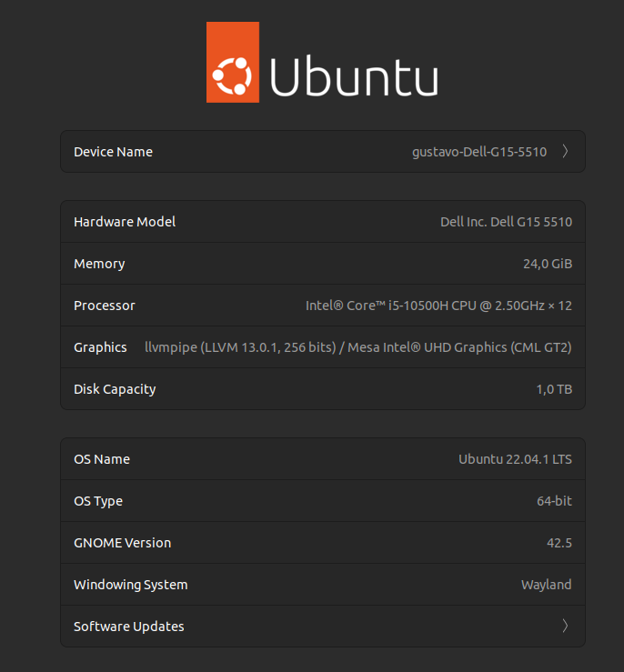Open the Software Updates row

[323, 627]
